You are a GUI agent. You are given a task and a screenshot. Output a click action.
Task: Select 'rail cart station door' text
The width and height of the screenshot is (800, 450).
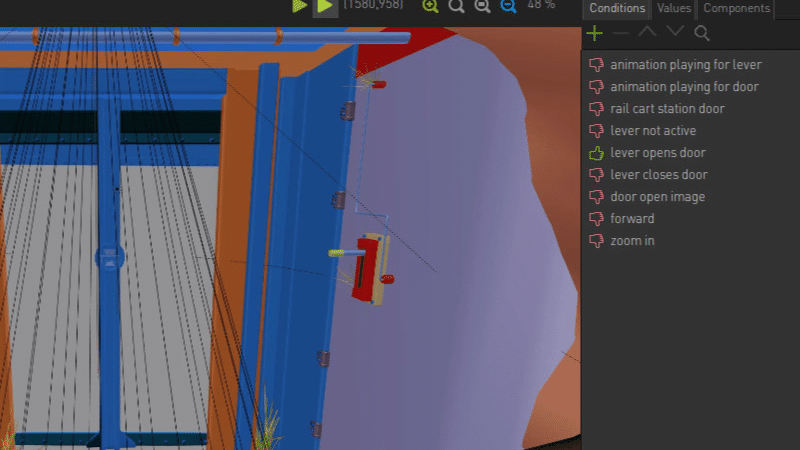click(667, 109)
